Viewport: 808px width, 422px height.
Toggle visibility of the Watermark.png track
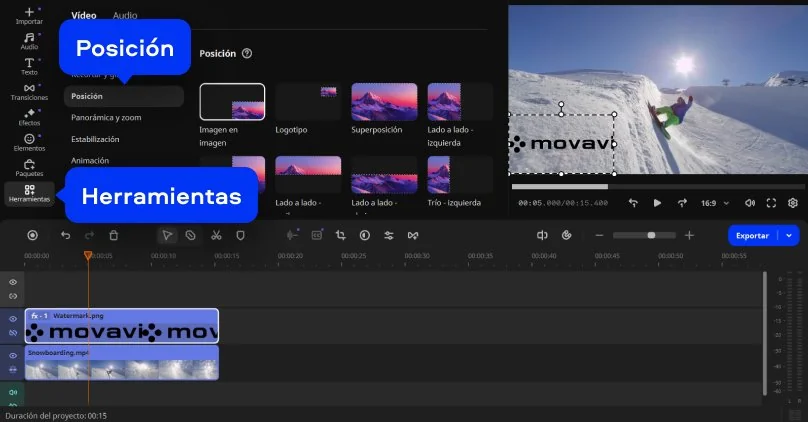13,319
